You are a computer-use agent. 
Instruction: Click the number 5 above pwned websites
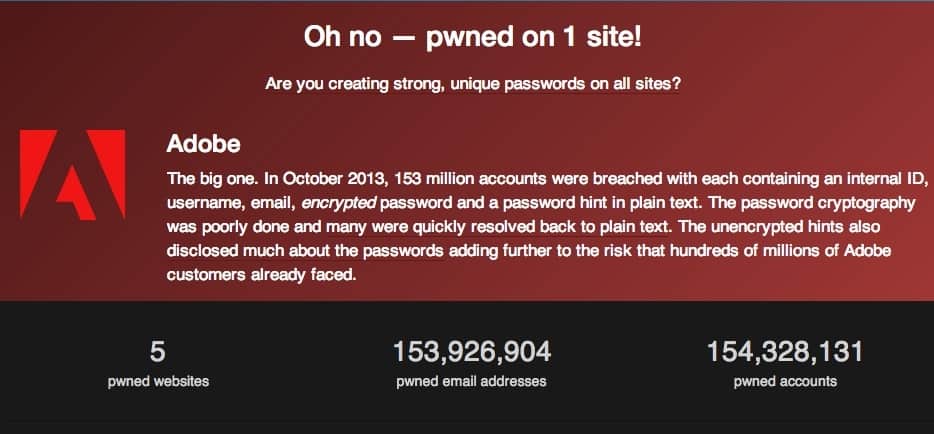tap(157, 352)
